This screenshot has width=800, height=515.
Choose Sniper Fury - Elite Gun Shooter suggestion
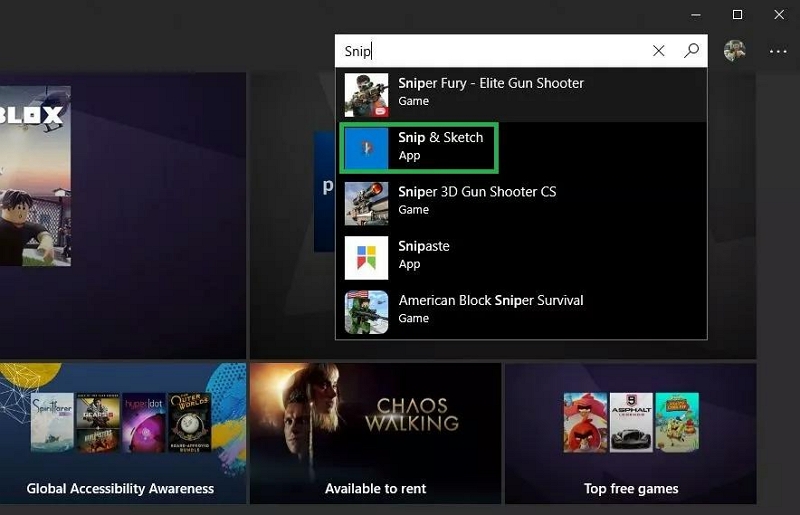pos(521,95)
